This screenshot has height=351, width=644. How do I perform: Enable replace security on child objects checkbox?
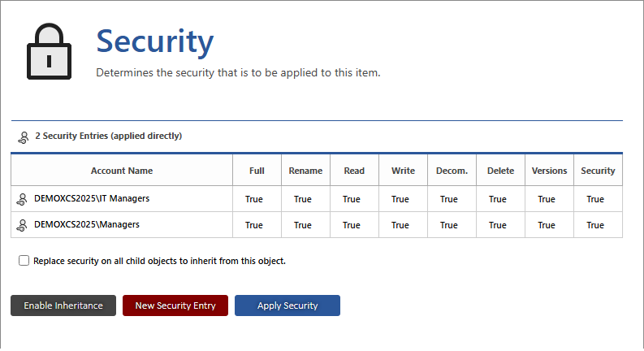pyautogui.click(x=24, y=261)
